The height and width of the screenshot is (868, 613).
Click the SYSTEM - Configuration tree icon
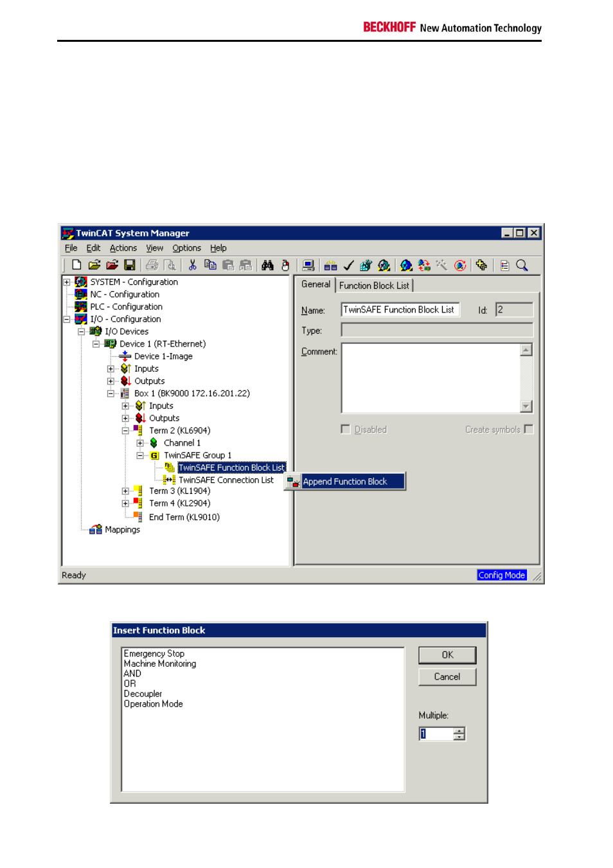coord(80,282)
